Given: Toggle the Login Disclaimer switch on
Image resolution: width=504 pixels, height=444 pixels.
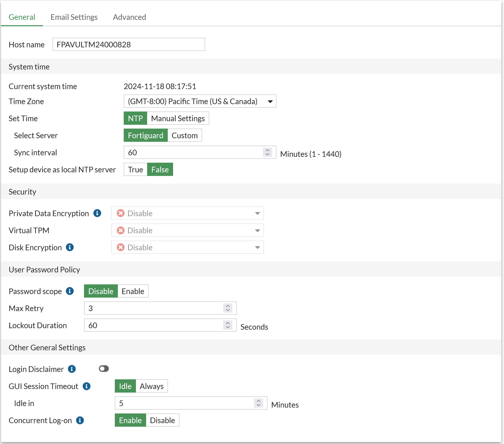Looking at the screenshot, I should (x=104, y=369).
